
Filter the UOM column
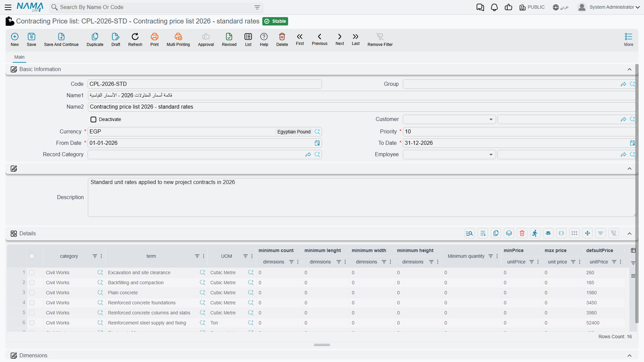246,256
